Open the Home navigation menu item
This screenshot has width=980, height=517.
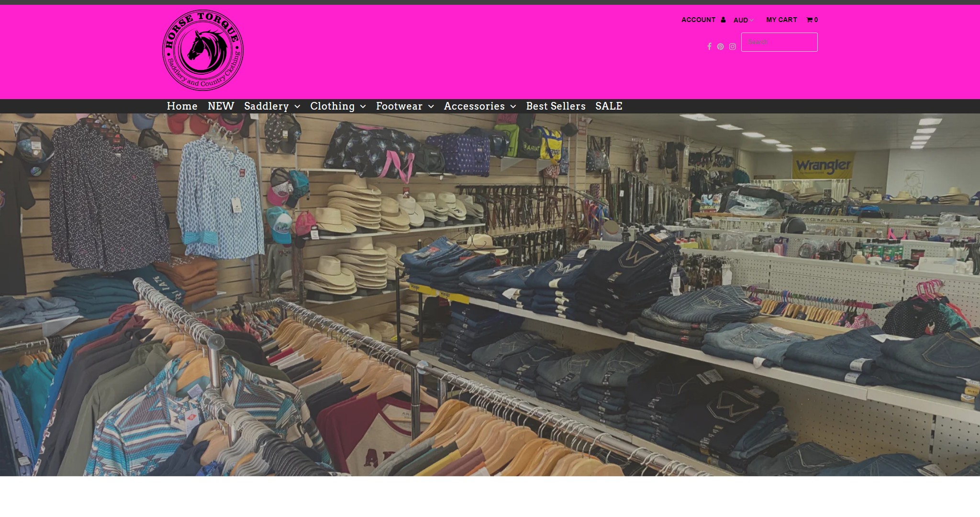point(182,106)
